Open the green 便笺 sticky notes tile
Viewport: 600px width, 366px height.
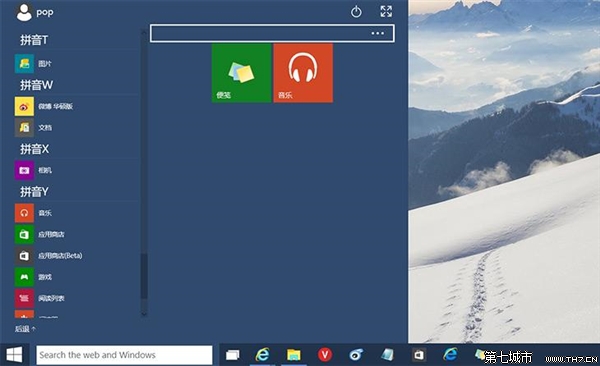point(241,73)
